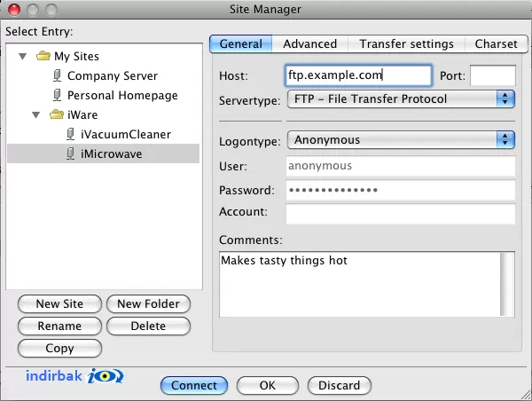This screenshot has height=401, width=532.
Task: Click the iVacuumCleaner server icon
Action: (x=70, y=134)
